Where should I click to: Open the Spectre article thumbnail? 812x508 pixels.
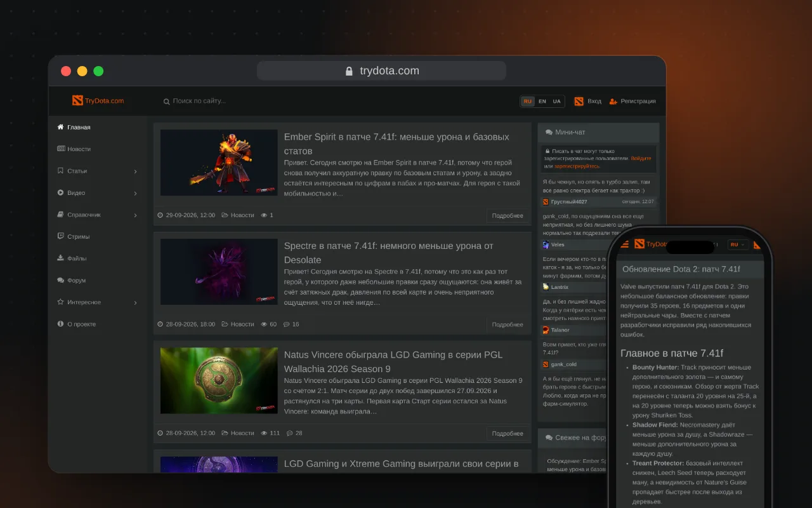[219, 272]
